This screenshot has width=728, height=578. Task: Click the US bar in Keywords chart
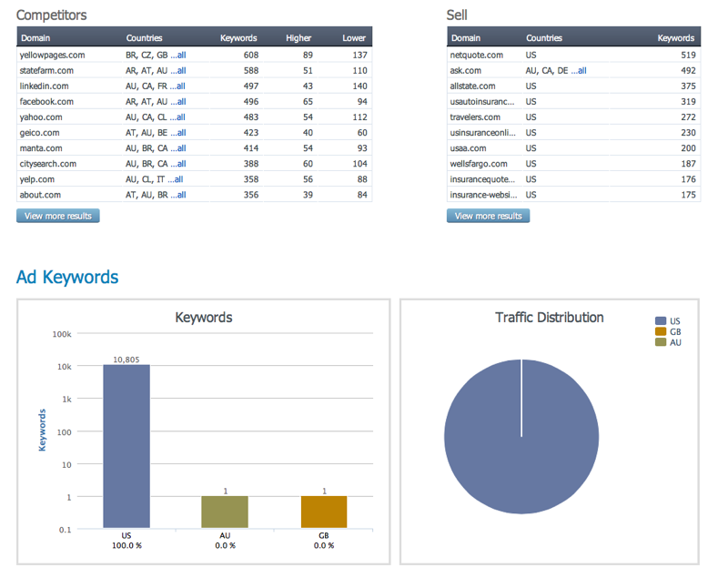coord(126,446)
